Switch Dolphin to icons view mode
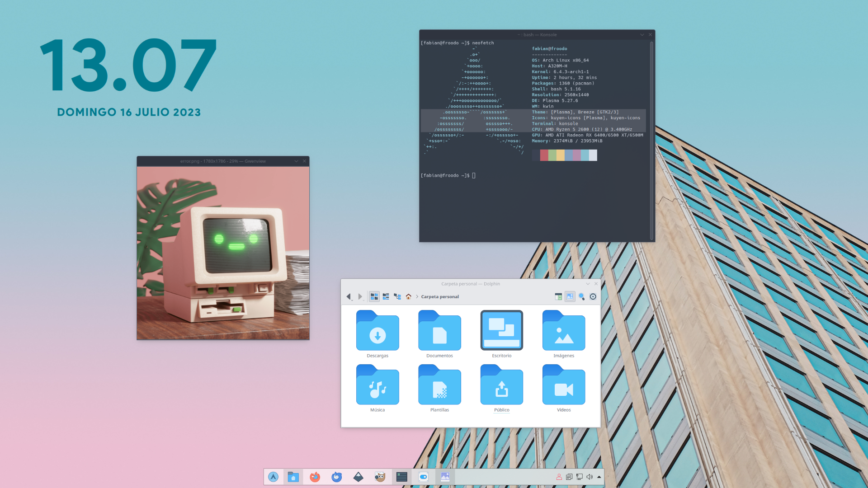The width and height of the screenshot is (868, 488). (x=374, y=297)
